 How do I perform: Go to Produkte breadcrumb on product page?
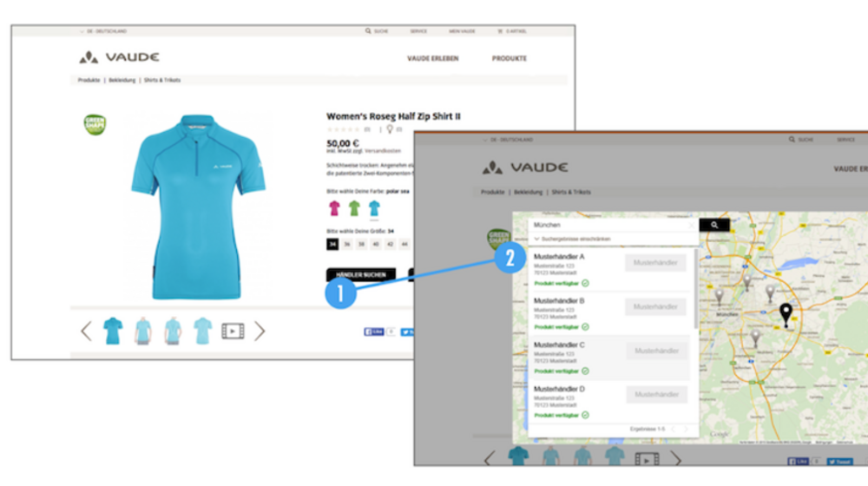(x=89, y=80)
